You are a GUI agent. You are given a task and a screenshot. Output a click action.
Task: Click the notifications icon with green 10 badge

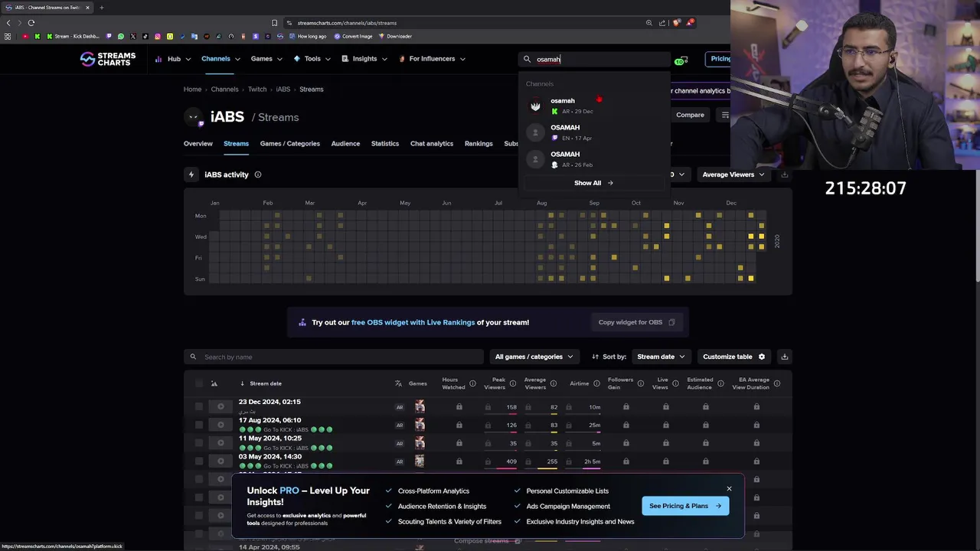[x=681, y=60]
